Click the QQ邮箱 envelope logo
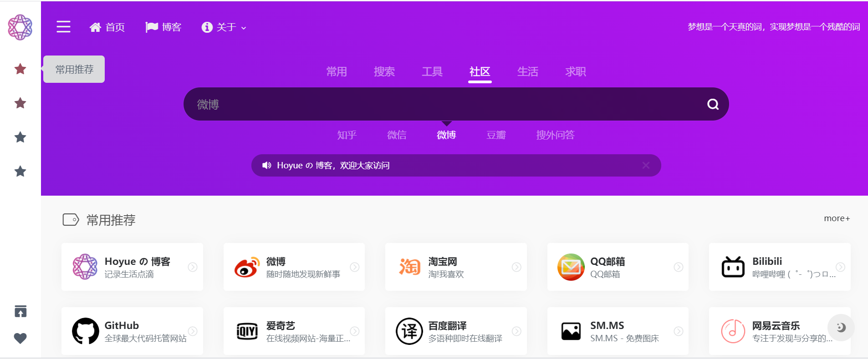This screenshot has height=359, width=868. click(x=571, y=267)
